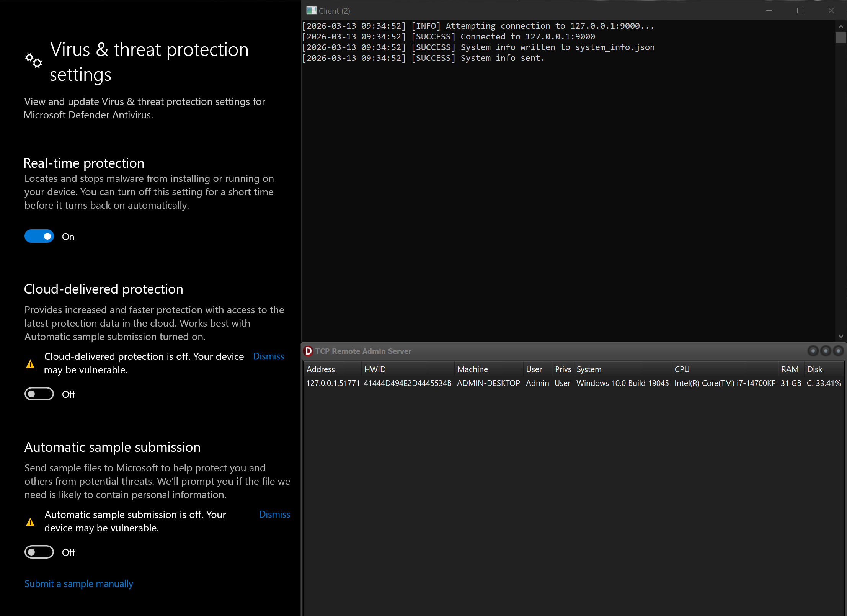This screenshot has width=847, height=616.
Task: Click the last round button in admin server titlebar
Action: [838, 351]
